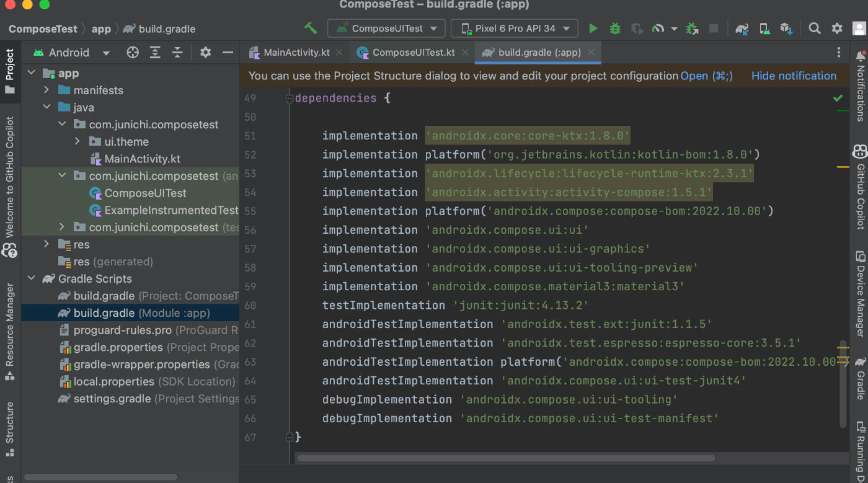Fold dependencies block at line 49
The height and width of the screenshot is (483, 868).
(x=289, y=98)
